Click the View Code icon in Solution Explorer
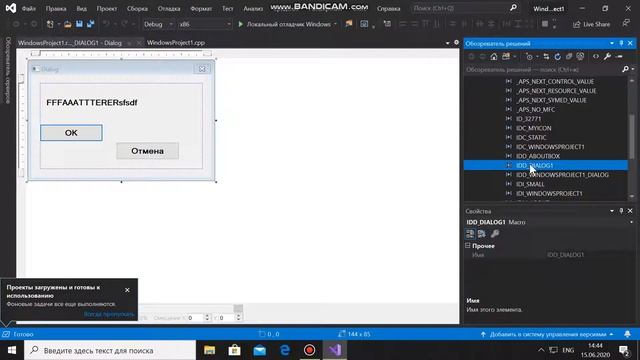The image size is (640, 360). (x=596, y=56)
